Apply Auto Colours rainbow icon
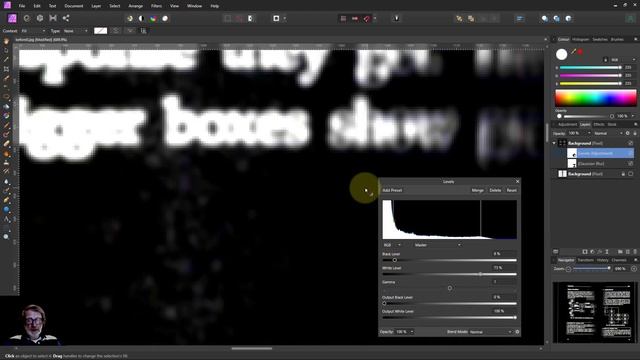640x360 pixels. [x=153, y=18]
